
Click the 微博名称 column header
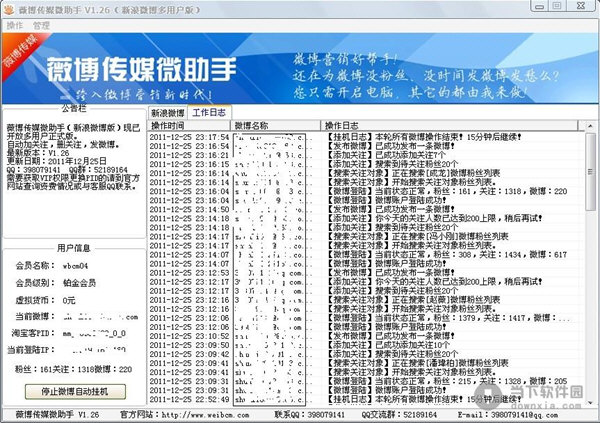pos(275,126)
